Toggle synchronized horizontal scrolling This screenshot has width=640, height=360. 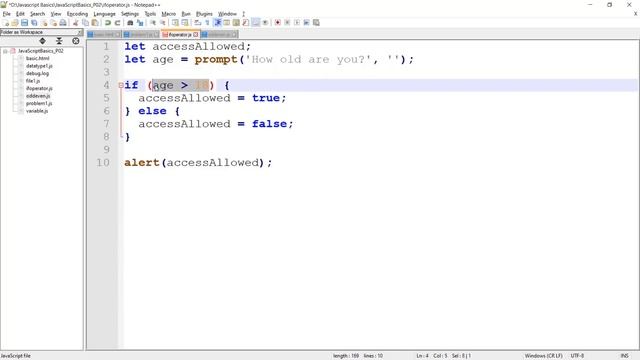click(185, 22)
